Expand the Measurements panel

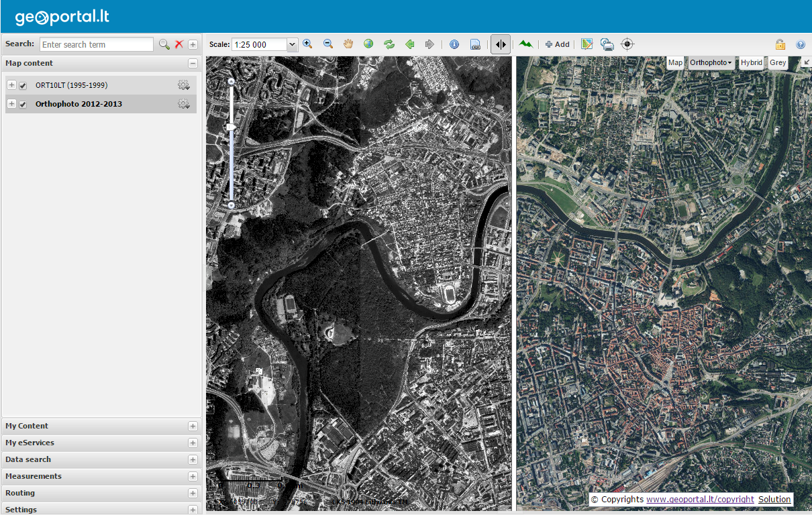point(193,476)
